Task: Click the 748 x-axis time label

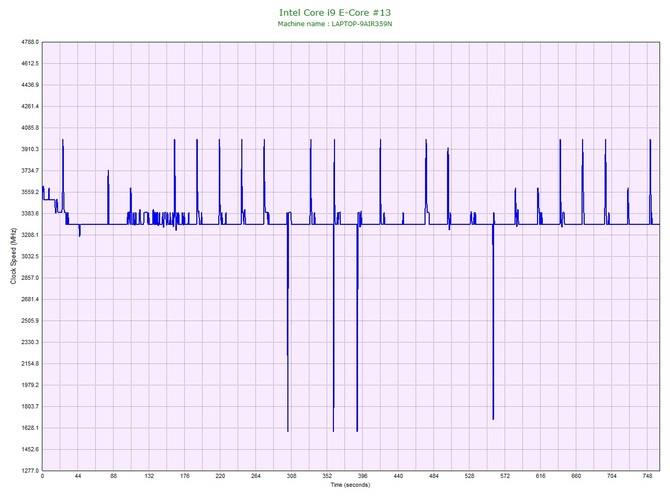Action: (647, 476)
